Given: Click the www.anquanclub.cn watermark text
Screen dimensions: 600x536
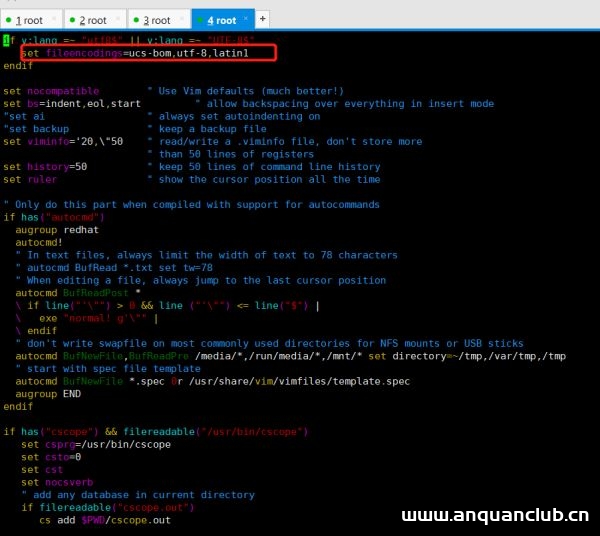Looking at the screenshot, I should pos(495,516).
